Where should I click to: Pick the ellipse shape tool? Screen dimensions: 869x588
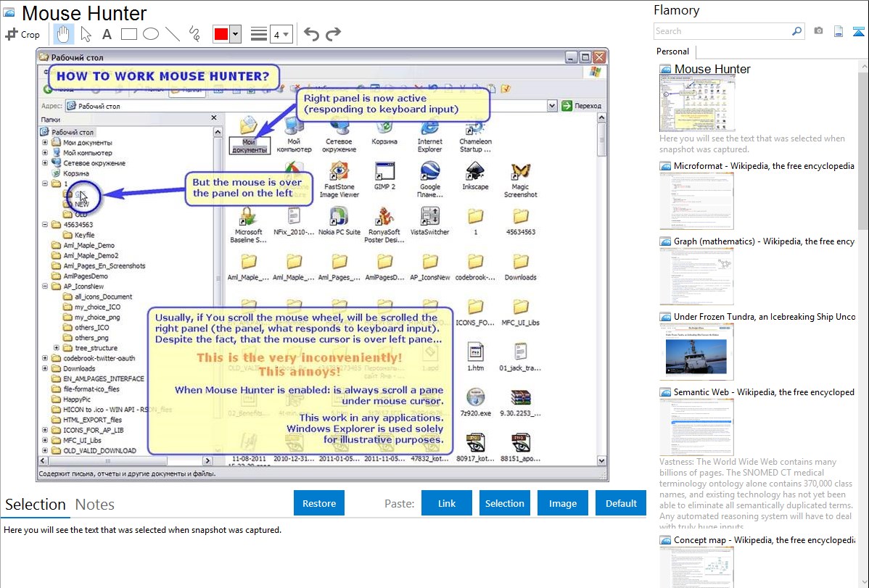[151, 34]
